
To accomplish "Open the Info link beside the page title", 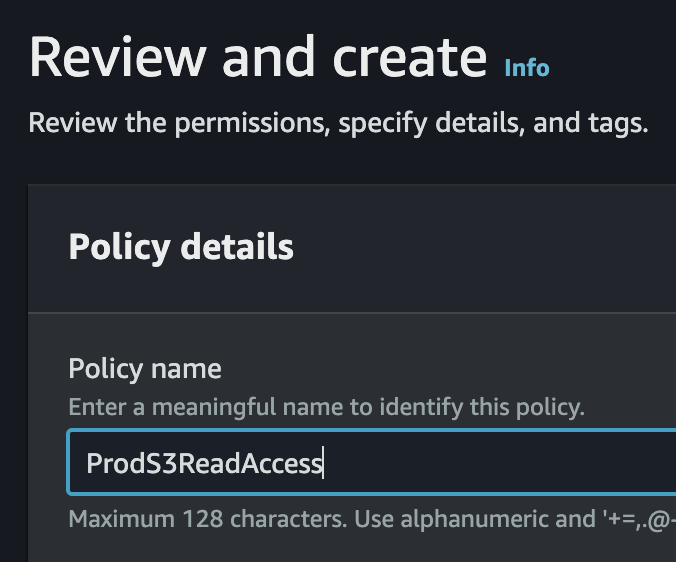I will 527,68.
